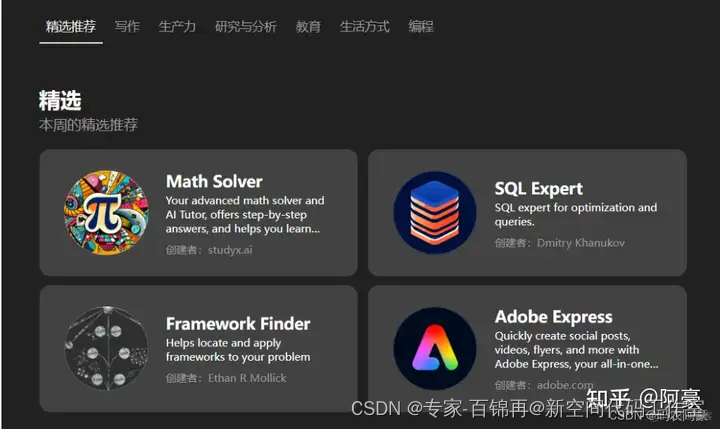Click creator name Dmitry Khanukov
The image size is (720, 429).
pos(581,243)
